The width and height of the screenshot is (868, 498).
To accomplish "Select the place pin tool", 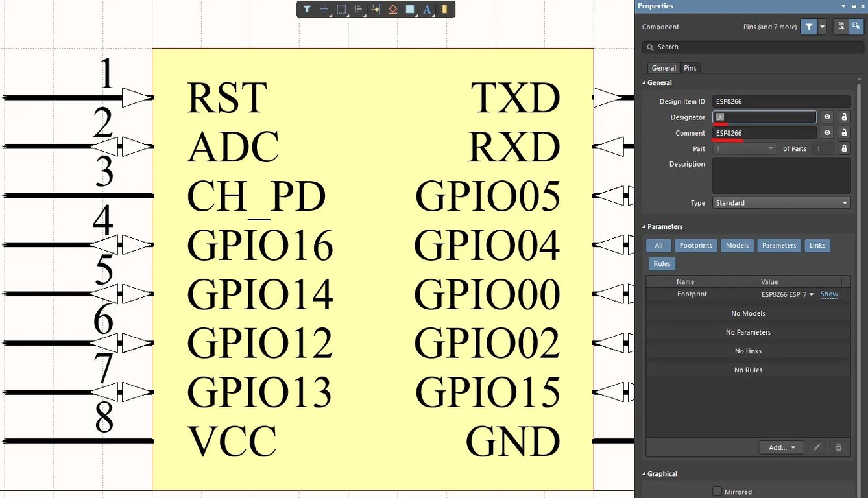I will (x=376, y=9).
